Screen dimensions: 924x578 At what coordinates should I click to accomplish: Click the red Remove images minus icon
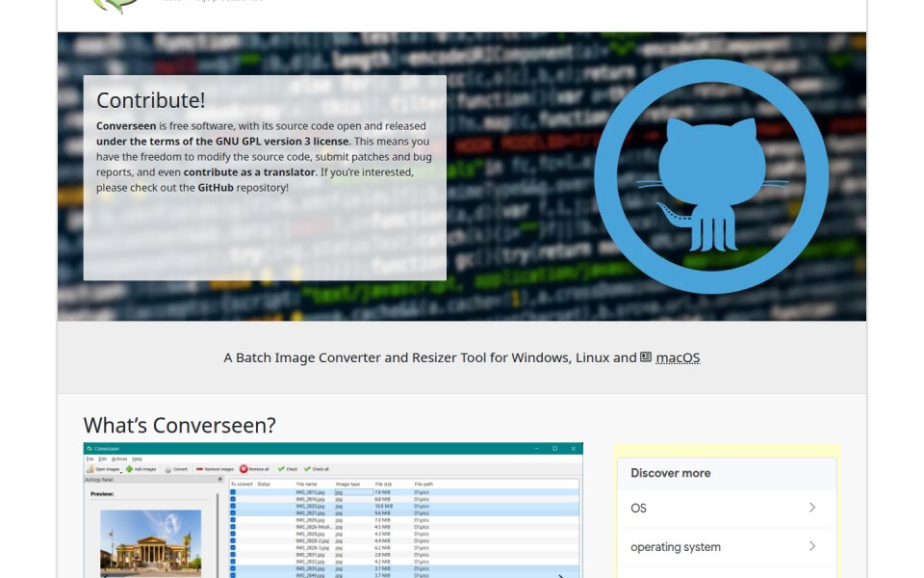(x=200, y=469)
